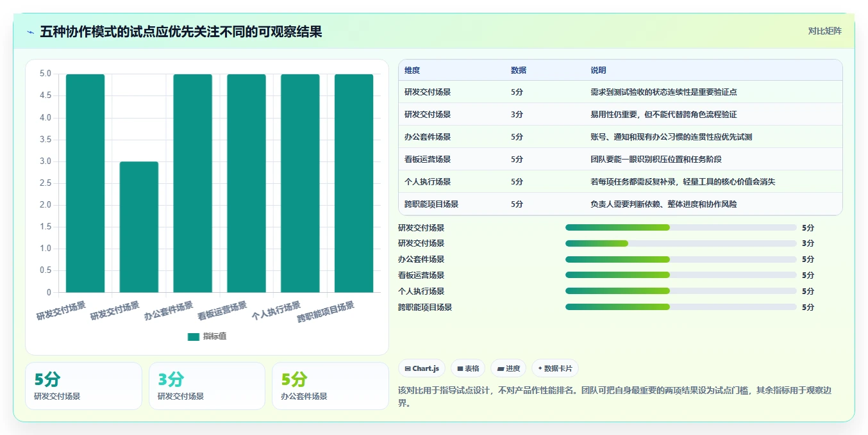868x435 pixels.
Task: Click the 跨职能项目场景 progress bar
Action: tap(681, 307)
